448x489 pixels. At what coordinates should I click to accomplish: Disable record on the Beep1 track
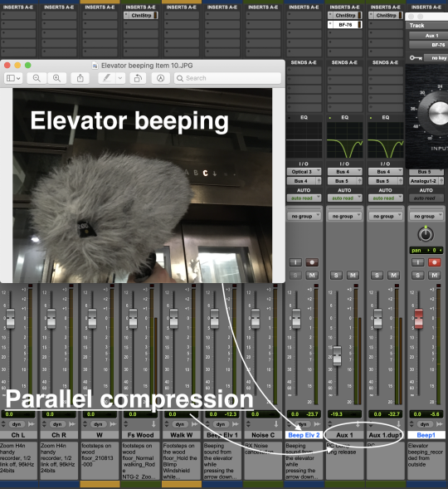pos(434,262)
